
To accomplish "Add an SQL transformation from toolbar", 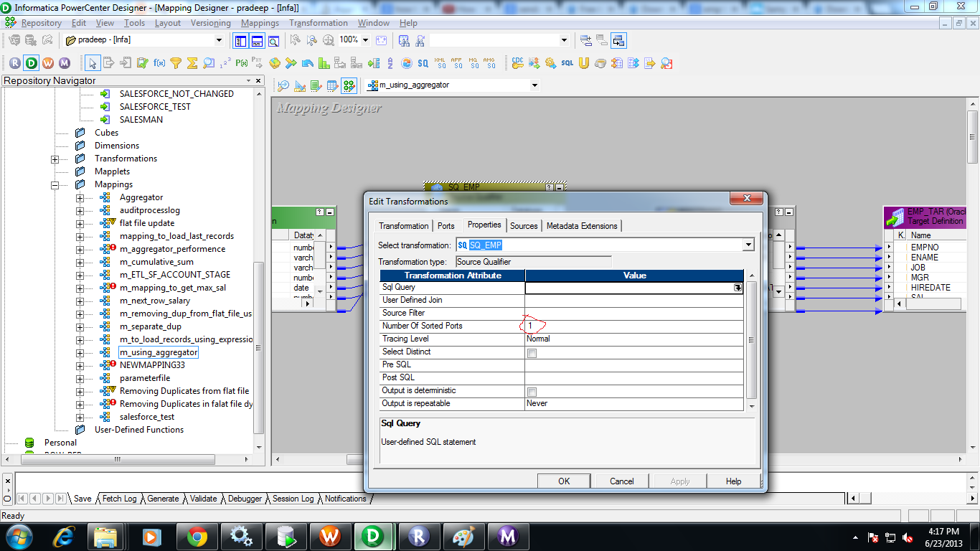I will coord(567,63).
